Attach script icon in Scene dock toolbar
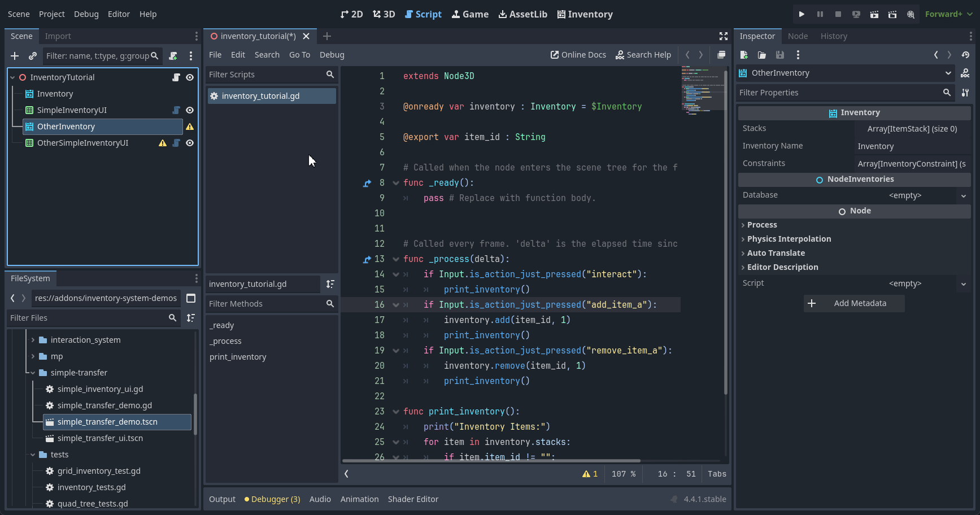 173,56
